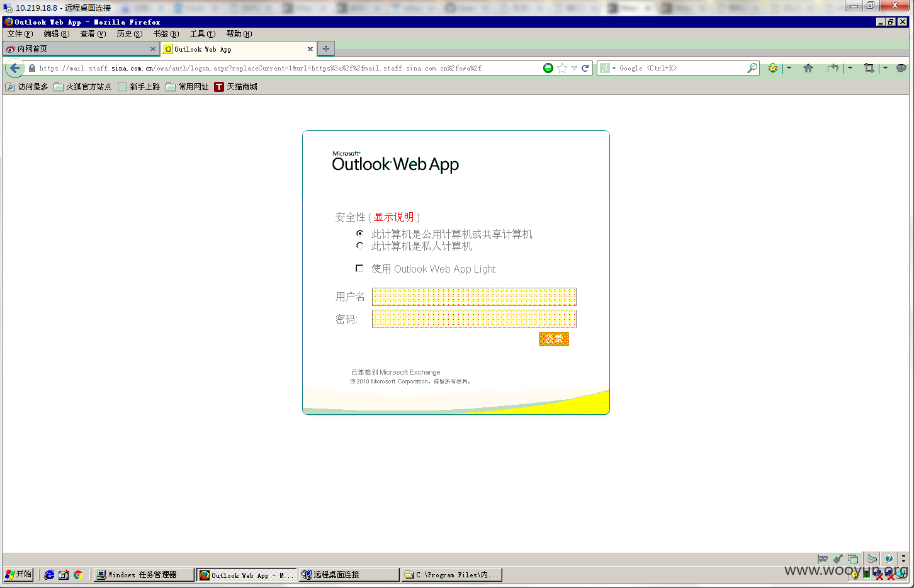
Task: Click the keyboard input method icon
Action: click(872, 558)
